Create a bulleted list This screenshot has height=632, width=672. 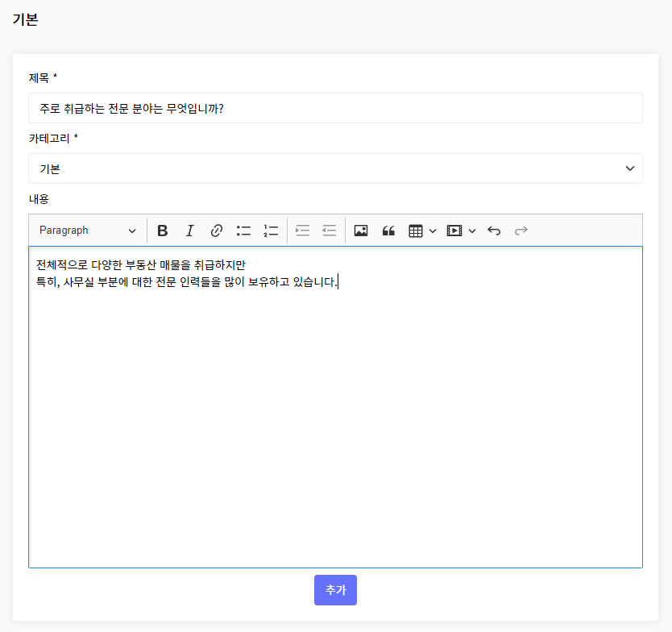point(243,231)
